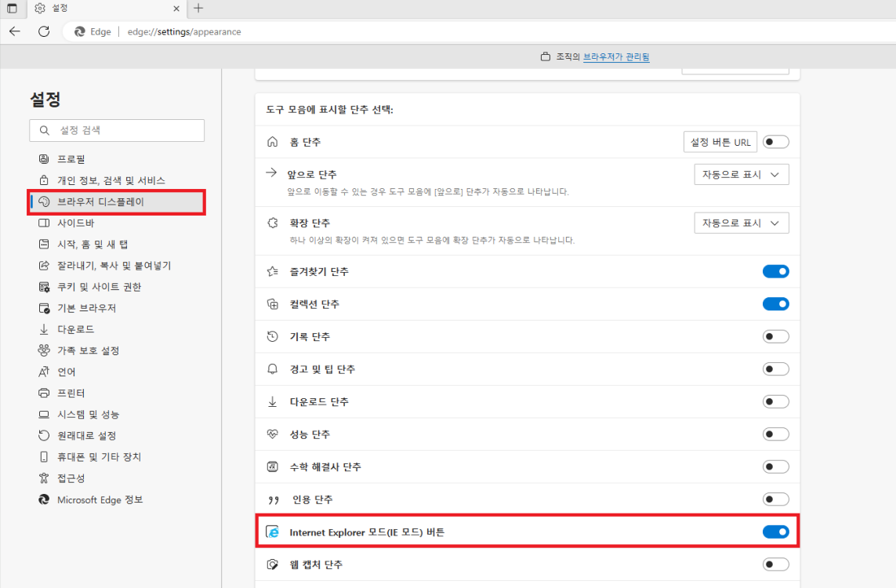Click the 쿠키 및 사이트 권한 icon
The image size is (896, 588).
[x=44, y=287]
